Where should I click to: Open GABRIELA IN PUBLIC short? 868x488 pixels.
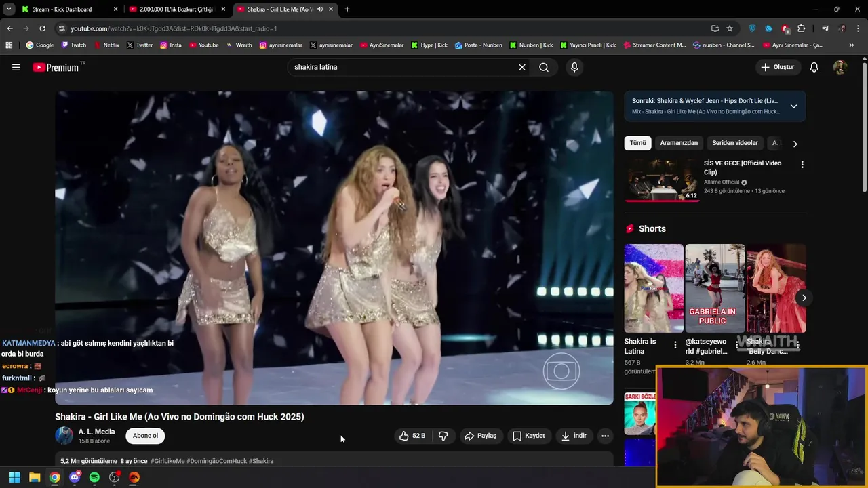pos(715,288)
